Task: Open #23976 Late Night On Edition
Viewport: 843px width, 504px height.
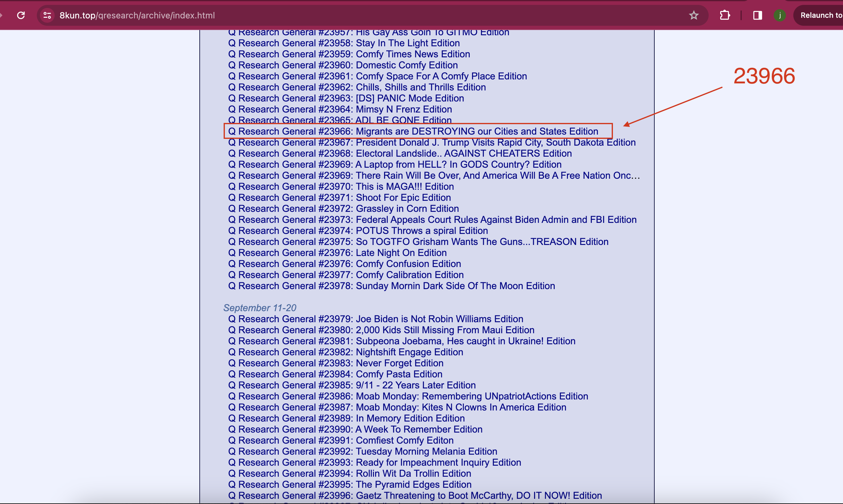Action: [x=337, y=253]
